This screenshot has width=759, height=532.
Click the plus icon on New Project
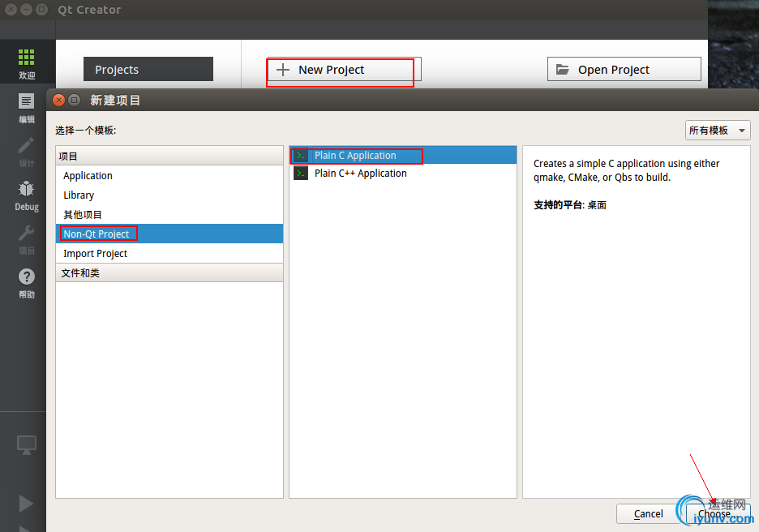[x=283, y=70]
